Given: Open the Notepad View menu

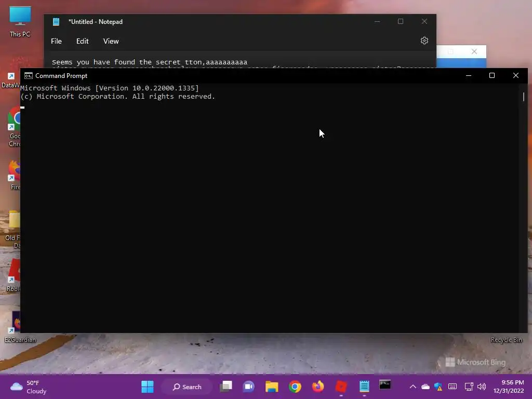Looking at the screenshot, I should tap(111, 41).
